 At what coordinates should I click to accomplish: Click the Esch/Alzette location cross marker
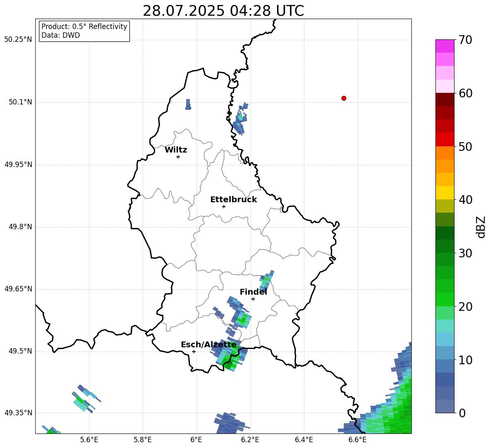point(194,351)
